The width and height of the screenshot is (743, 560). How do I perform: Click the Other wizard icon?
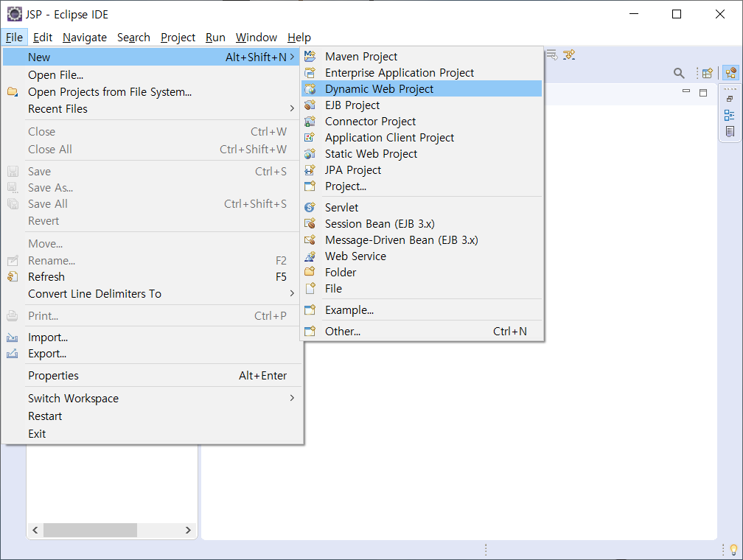[310, 331]
